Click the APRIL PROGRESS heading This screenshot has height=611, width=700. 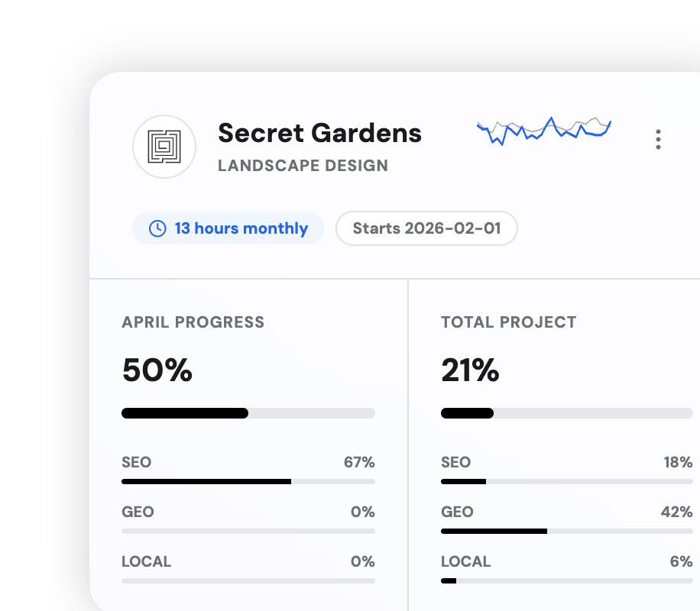193,322
